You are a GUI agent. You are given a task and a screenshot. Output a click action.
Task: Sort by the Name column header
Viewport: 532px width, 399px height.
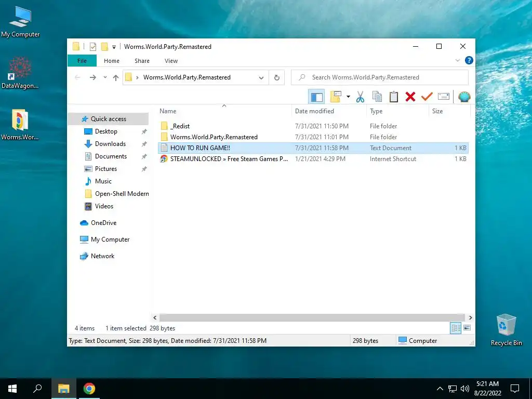click(x=224, y=111)
